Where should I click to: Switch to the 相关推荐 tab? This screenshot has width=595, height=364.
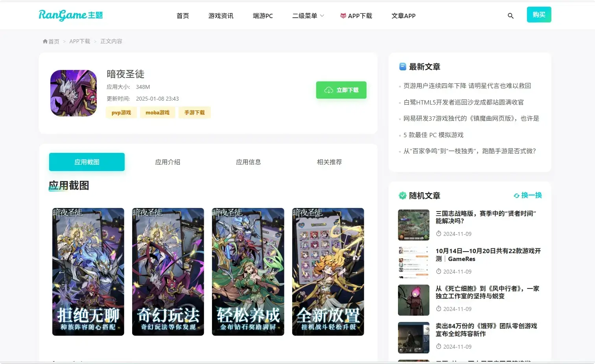coord(329,162)
